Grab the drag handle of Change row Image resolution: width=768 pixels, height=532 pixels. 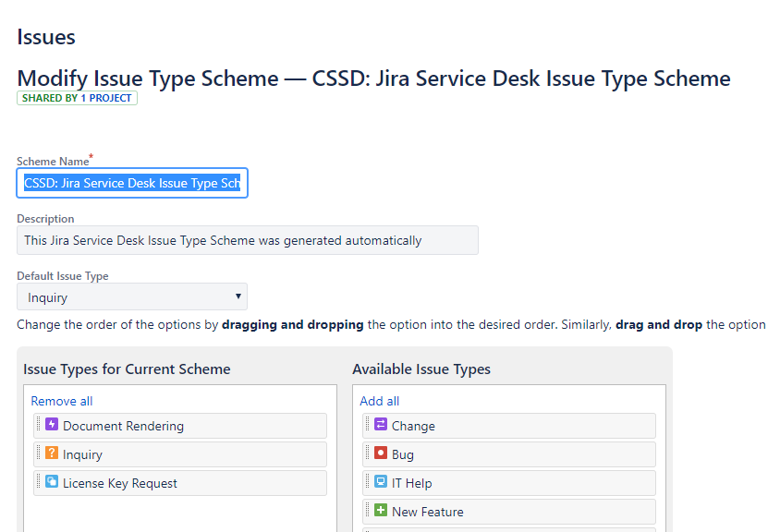(x=368, y=424)
